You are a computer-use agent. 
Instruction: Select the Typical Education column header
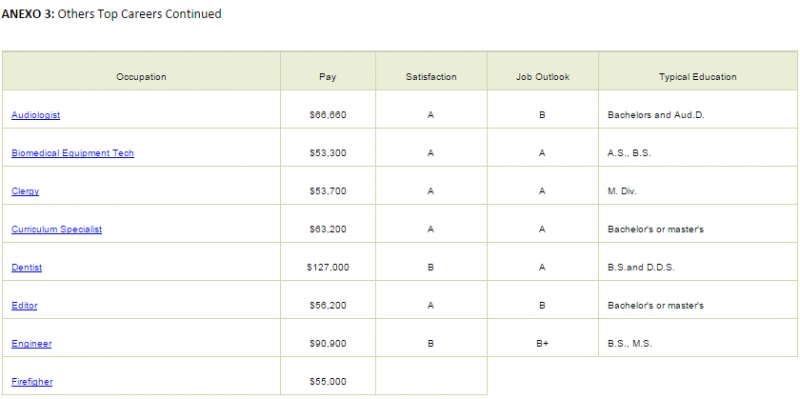coord(697,71)
